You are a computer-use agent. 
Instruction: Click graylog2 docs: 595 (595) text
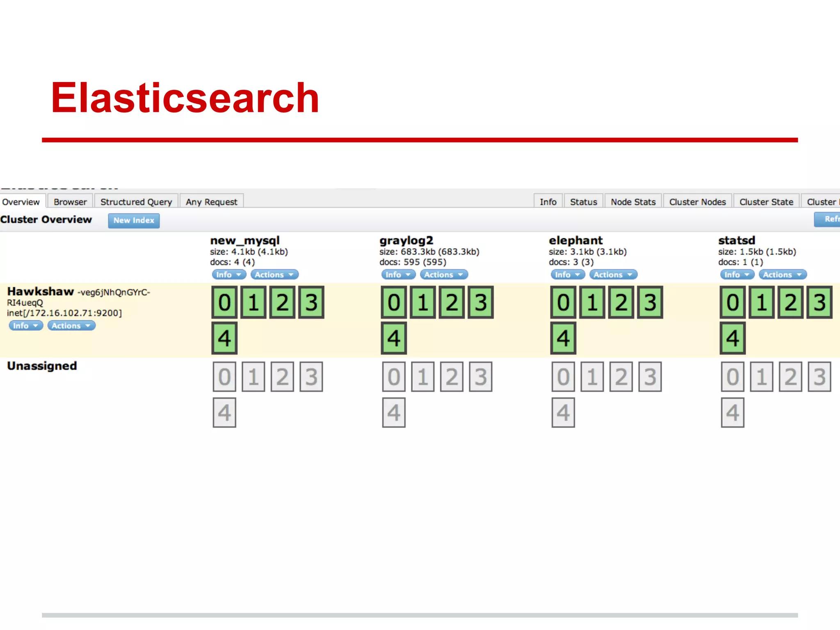(413, 262)
